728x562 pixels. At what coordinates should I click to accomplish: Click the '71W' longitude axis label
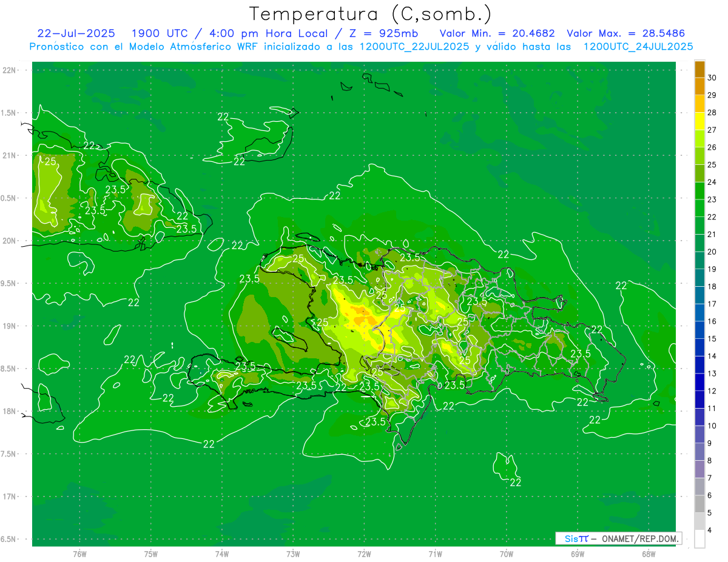pyautogui.click(x=435, y=554)
